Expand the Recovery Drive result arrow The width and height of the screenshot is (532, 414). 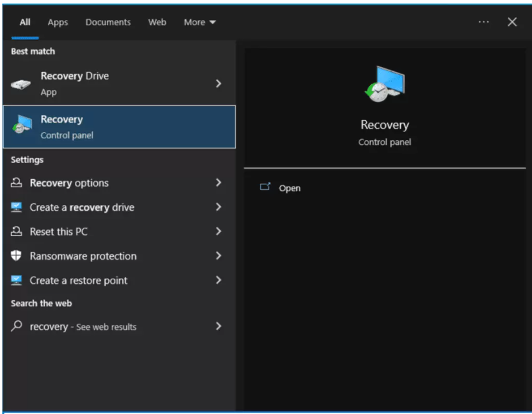[x=219, y=84]
